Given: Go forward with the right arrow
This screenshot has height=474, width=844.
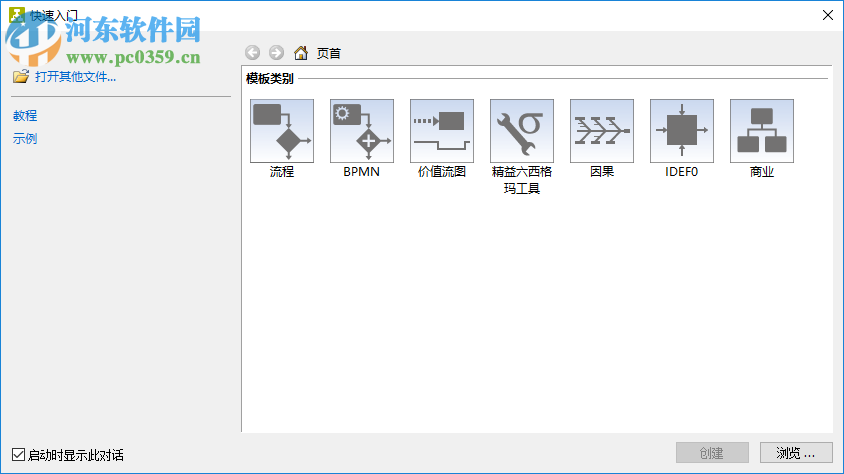Looking at the screenshot, I should [277, 53].
